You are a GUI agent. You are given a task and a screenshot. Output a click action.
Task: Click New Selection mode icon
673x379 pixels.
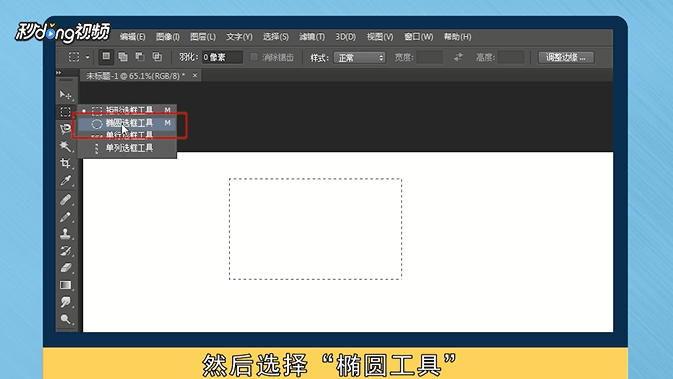(106, 57)
